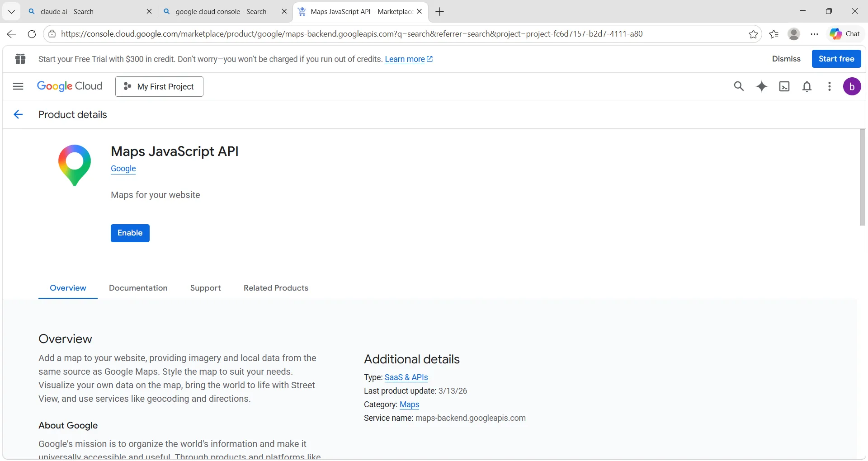Follow the SaaS & APIs type link
Screen dimensions: 868x461
point(406,377)
